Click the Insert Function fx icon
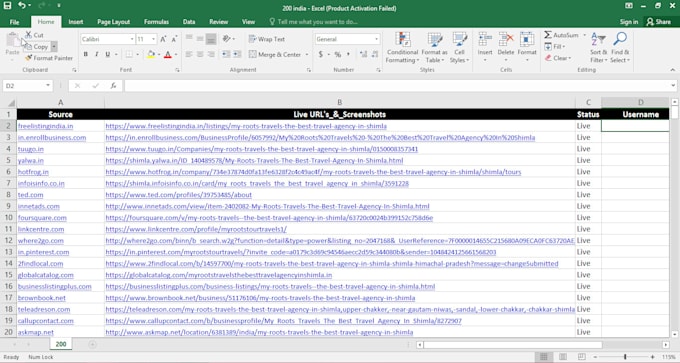This screenshot has width=680, height=363. (x=113, y=86)
